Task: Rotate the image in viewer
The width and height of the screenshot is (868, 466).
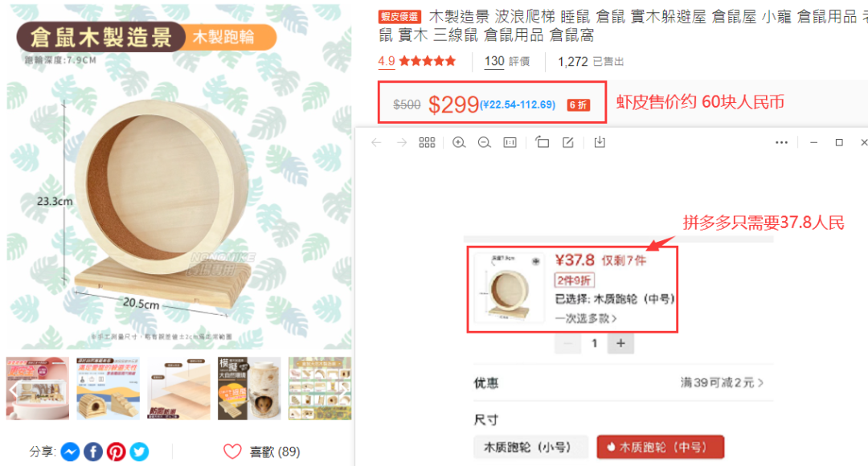Action: tap(542, 142)
